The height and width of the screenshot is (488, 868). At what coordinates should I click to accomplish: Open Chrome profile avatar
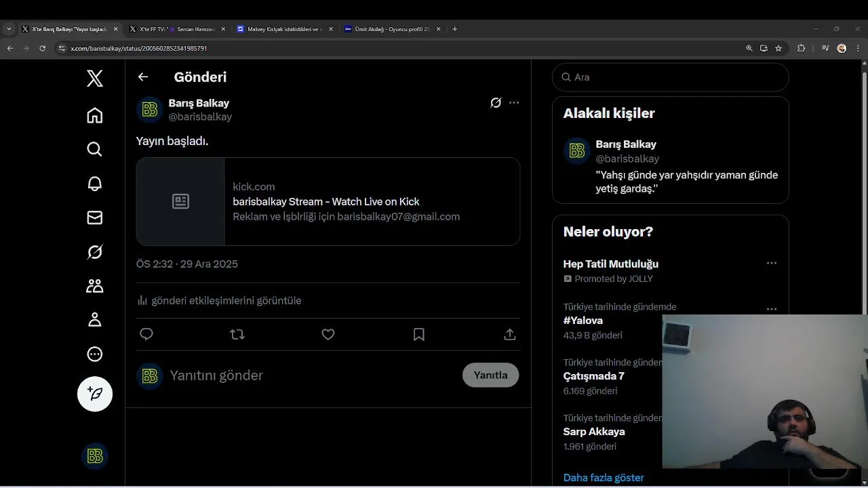tap(842, 48)
